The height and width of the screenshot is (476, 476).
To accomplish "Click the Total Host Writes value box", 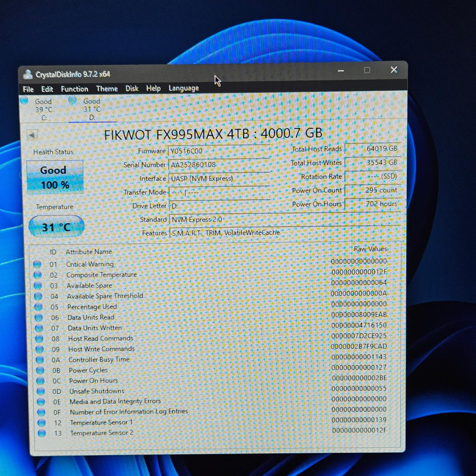I will click(373, 162).
